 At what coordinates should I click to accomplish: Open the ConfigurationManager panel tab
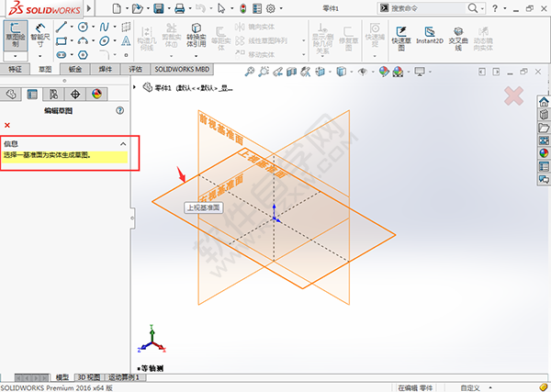tap(54, 95)
